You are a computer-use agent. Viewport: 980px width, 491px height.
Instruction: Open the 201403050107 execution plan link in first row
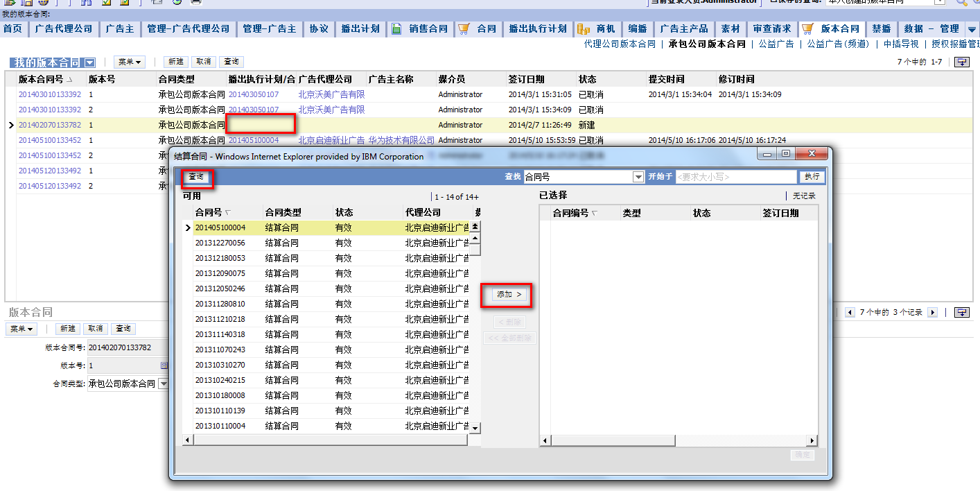click(x=254, y=94)
